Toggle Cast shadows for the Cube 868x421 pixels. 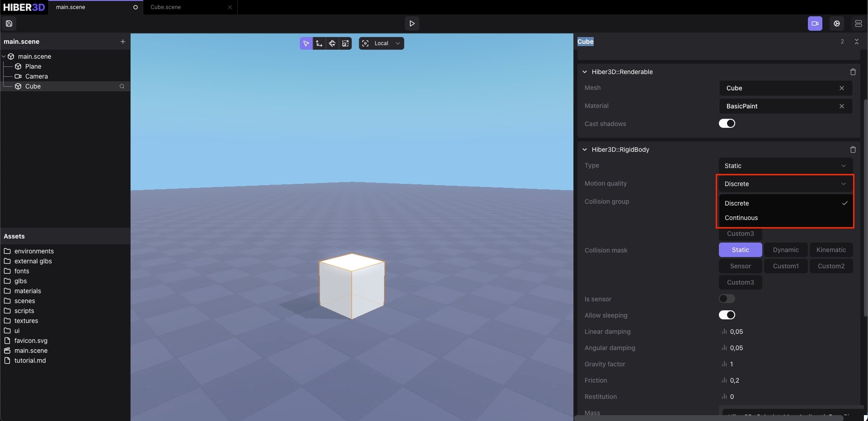pos(727,123)
